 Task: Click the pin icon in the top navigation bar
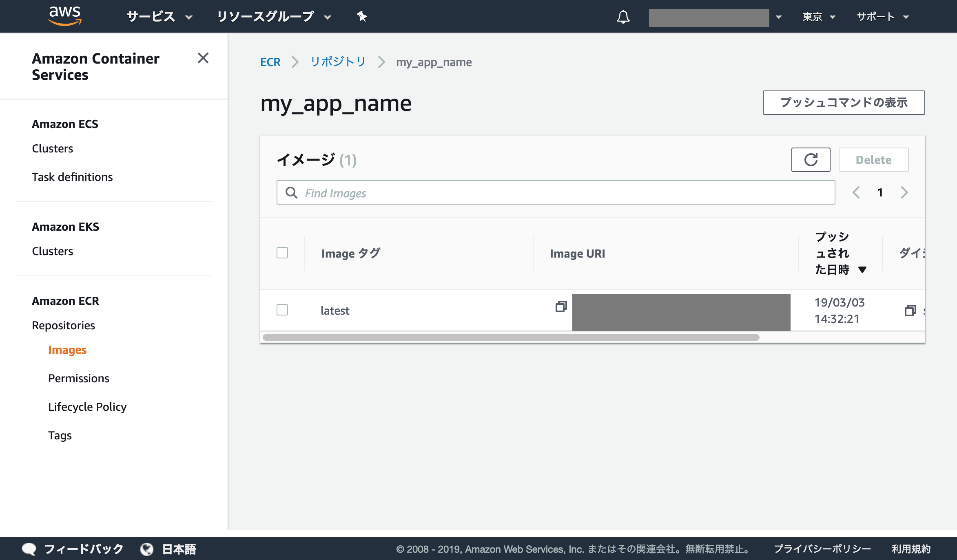tap(361, 16)
